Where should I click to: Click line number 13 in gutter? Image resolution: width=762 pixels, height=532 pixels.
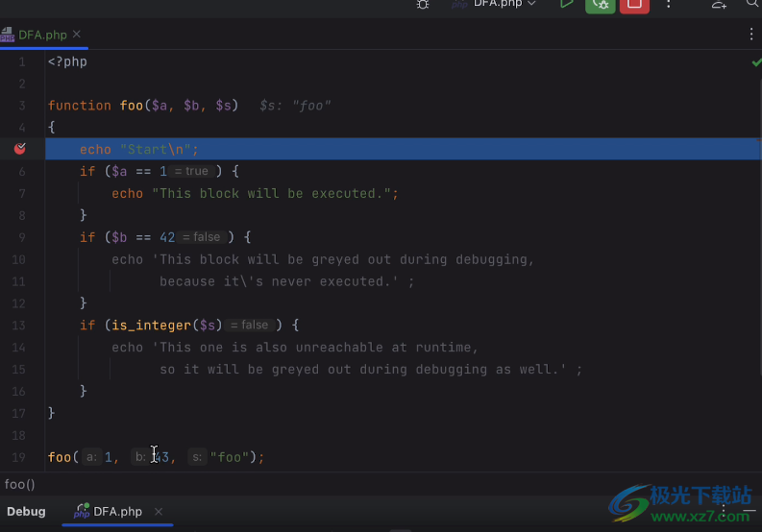point(18,325)
